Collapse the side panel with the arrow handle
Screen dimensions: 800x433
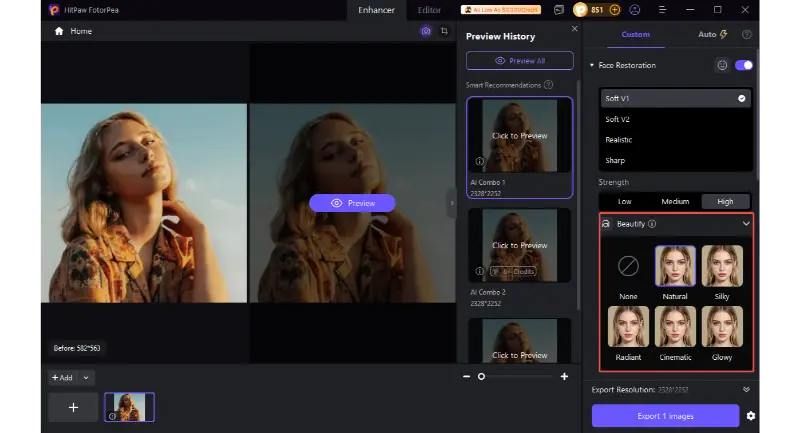(452, 203)
